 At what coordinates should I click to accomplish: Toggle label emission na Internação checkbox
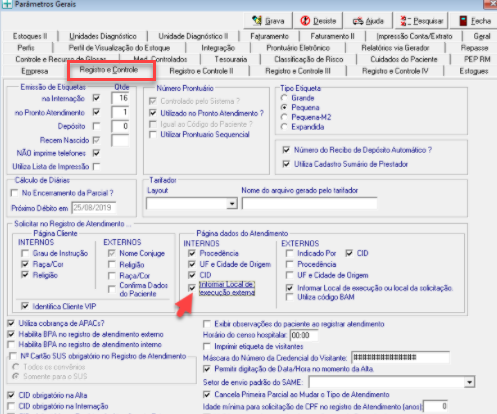click(x=96, y=98)
